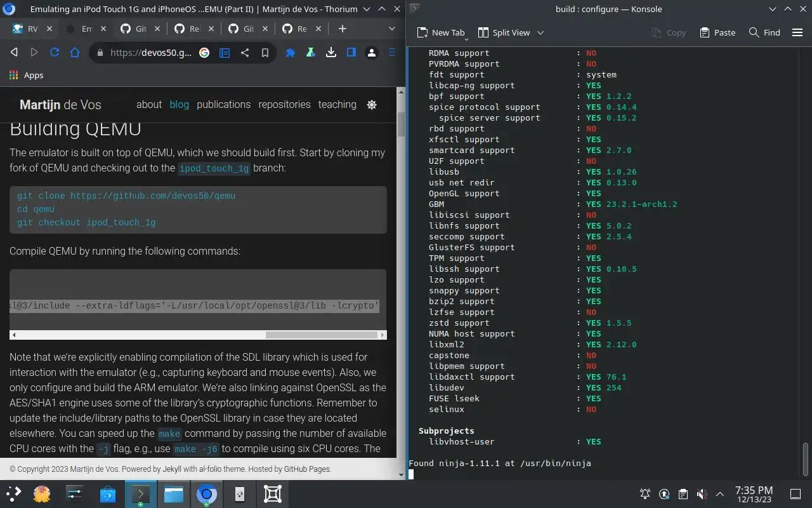This screenshot has height=508, width=812.
Task: Click Paste in Konsole toolbar
Action: pos(717,32)
